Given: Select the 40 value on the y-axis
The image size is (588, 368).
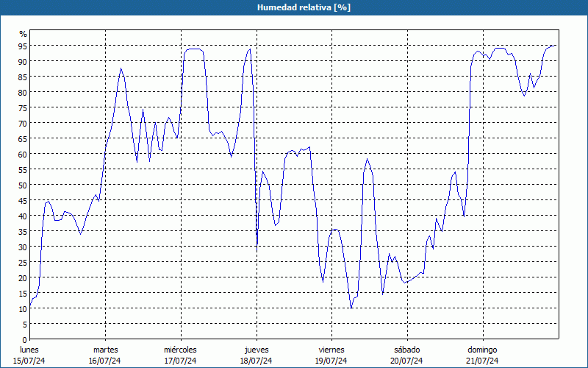Looking at the screenshot, I should (x=23, y=216).
